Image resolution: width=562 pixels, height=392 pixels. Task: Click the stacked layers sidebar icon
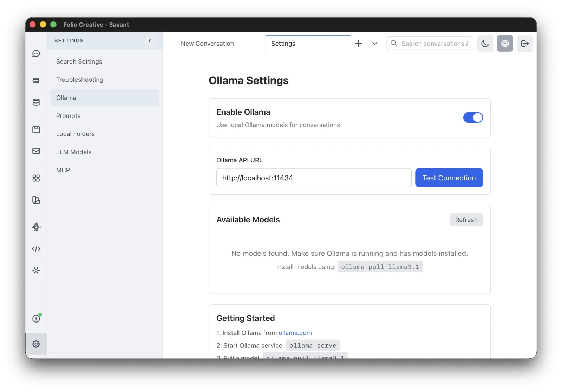point(36,80)
